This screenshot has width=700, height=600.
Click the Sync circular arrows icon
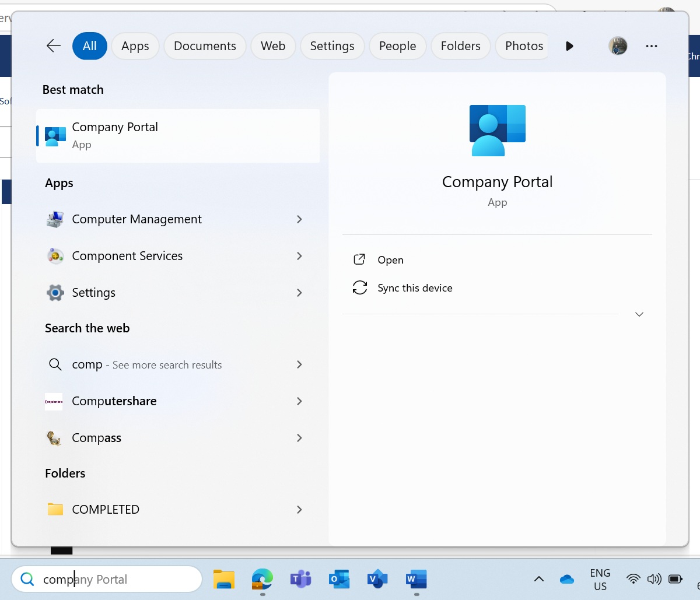(360, 287)
